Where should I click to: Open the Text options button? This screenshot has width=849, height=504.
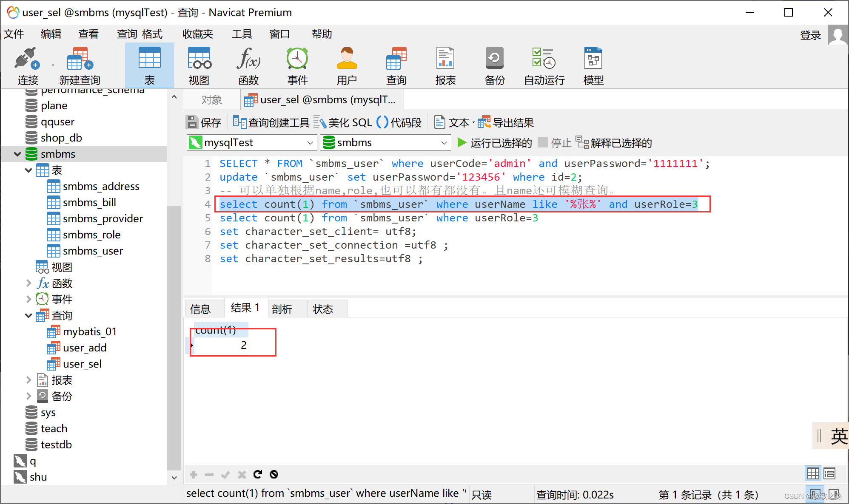pyautogui.click(x=454, y=122)
